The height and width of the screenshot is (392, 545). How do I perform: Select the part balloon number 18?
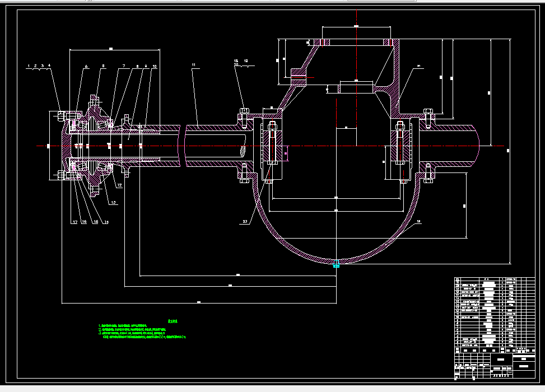[x=236, y=61]
